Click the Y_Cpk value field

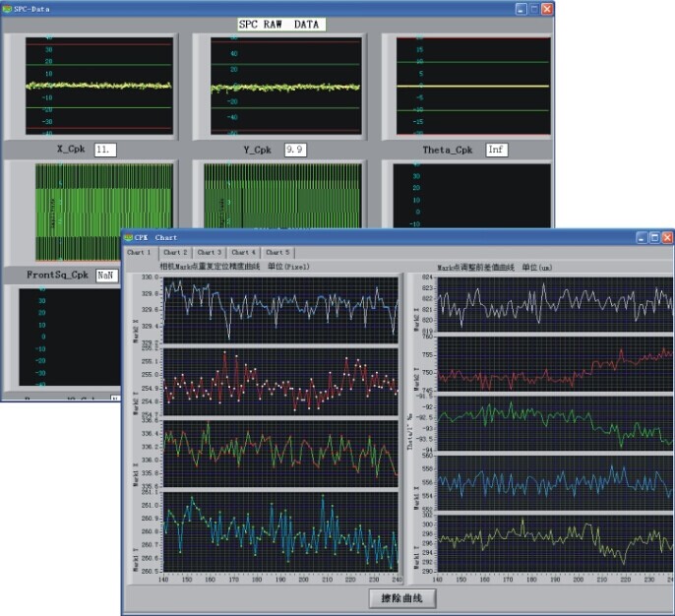click(294, 151)
